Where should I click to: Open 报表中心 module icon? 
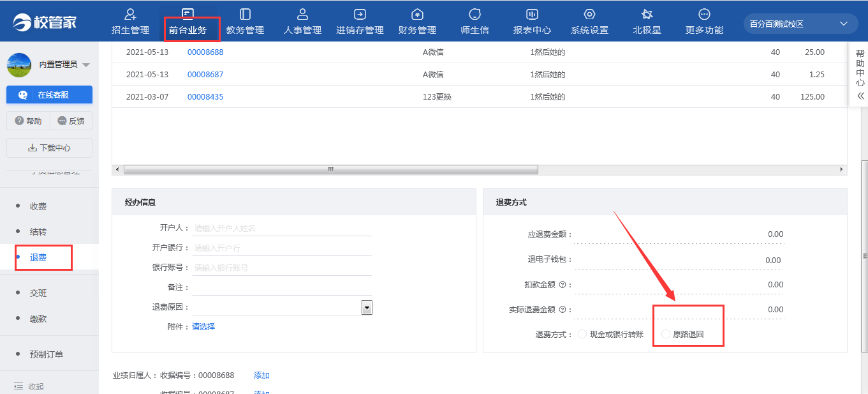point(532,14)
